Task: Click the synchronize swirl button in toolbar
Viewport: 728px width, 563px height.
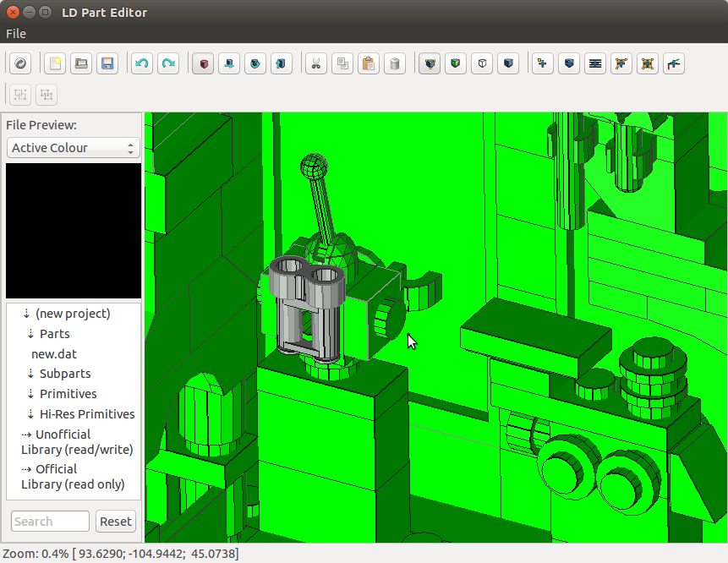Action: tap(21, 63)
